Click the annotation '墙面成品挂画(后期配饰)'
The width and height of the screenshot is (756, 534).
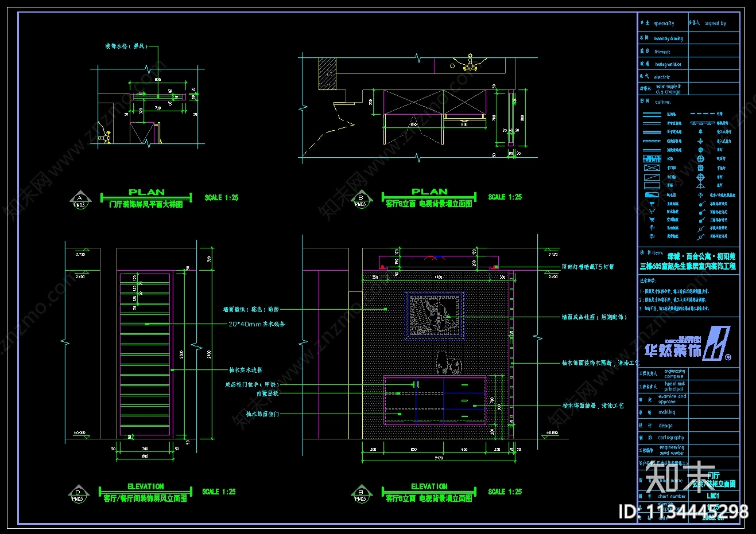click(x=594, y=317)
